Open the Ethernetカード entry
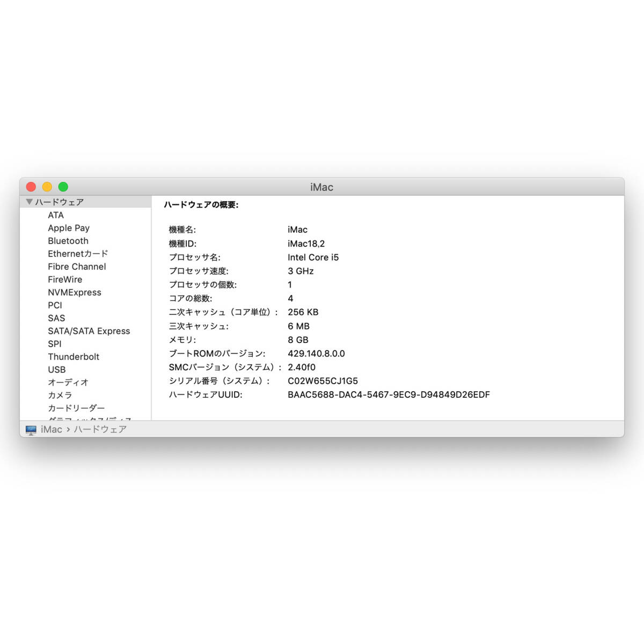 tap(78, 254)
